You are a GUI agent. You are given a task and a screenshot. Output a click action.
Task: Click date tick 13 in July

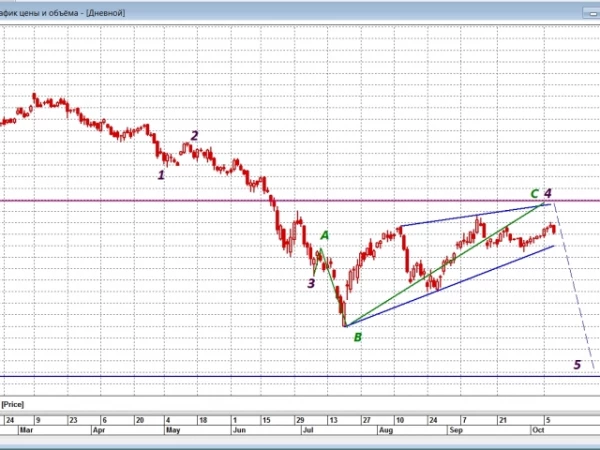point(333,420)
